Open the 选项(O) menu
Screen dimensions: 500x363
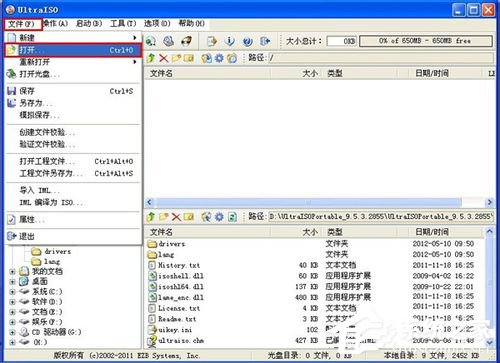157,24
